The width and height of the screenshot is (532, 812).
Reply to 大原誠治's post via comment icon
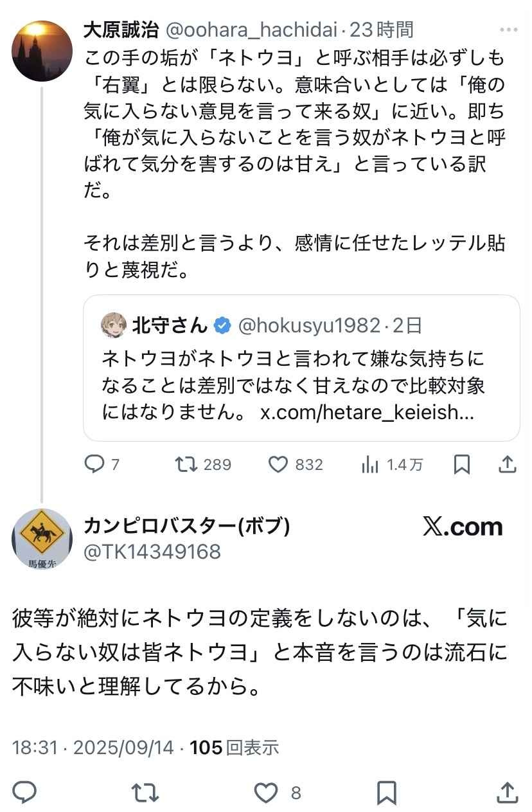point(94,464)
